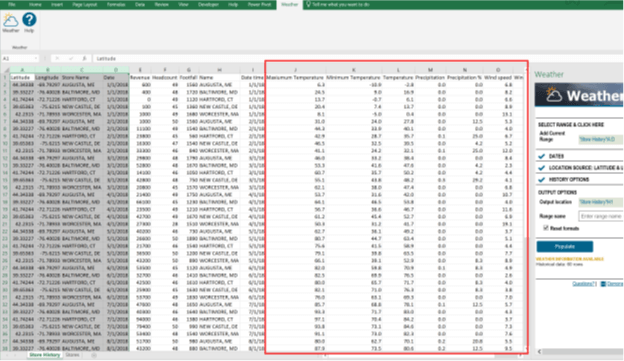Select column J header

pos(295,70)
